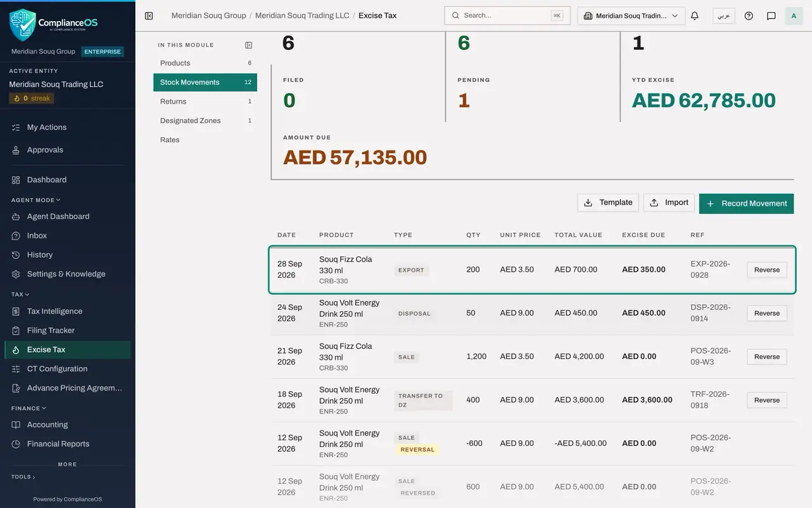Click the History clock icon
Image resolution: width=812 pixels, height=508 pixels.
[16, 255]
